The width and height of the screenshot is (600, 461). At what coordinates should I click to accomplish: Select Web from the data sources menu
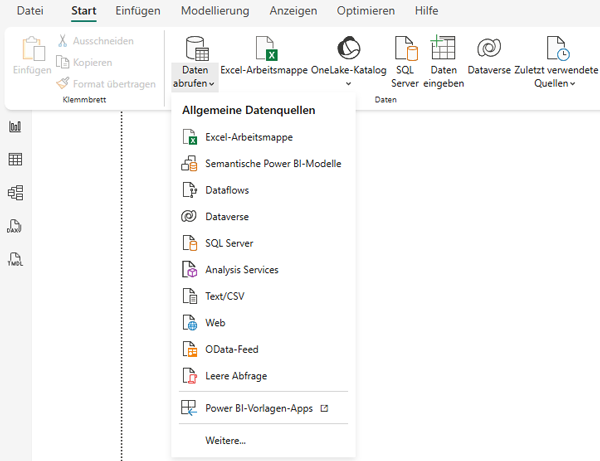[215, 323]
